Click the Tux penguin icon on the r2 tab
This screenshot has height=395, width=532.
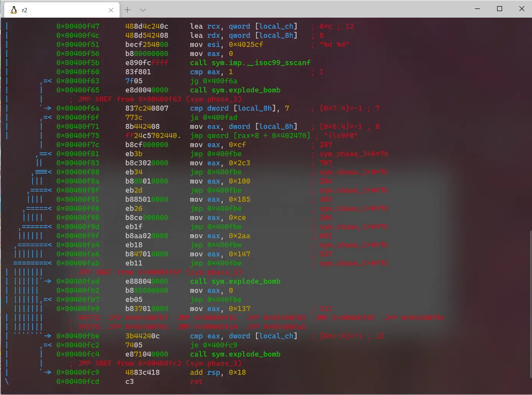(x=14, y=10)
